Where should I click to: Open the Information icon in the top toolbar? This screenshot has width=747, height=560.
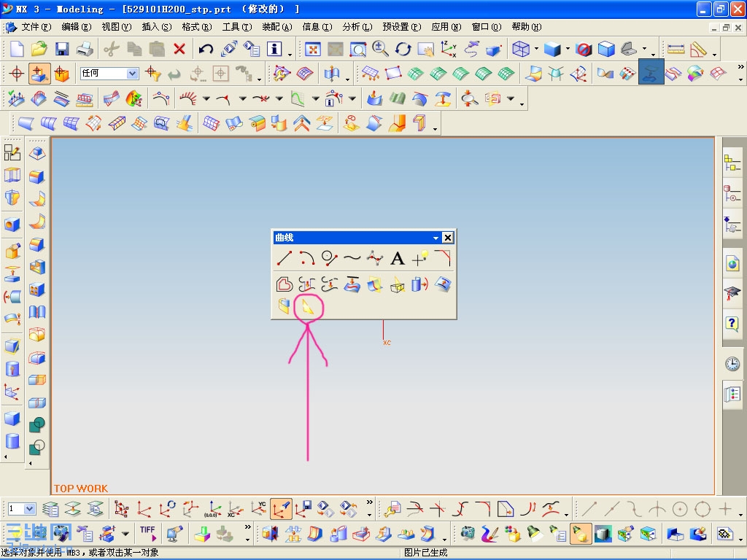point(274,49)
